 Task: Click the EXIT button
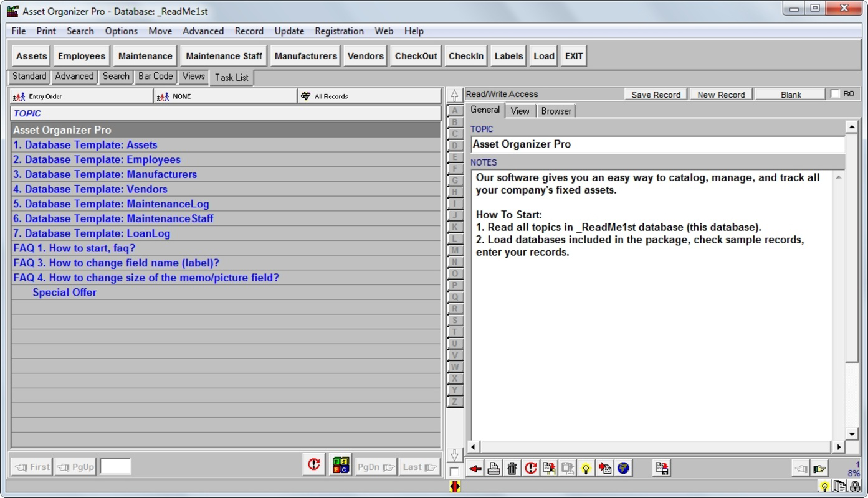(574, 56)
